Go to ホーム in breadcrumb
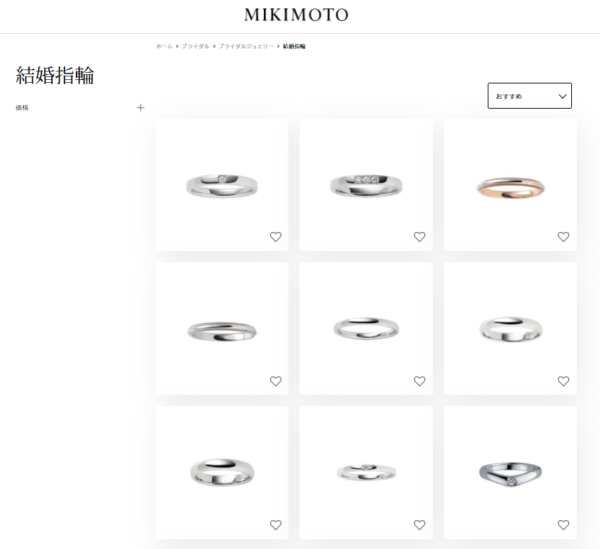The image size is (600, 549). click(164, 46)
